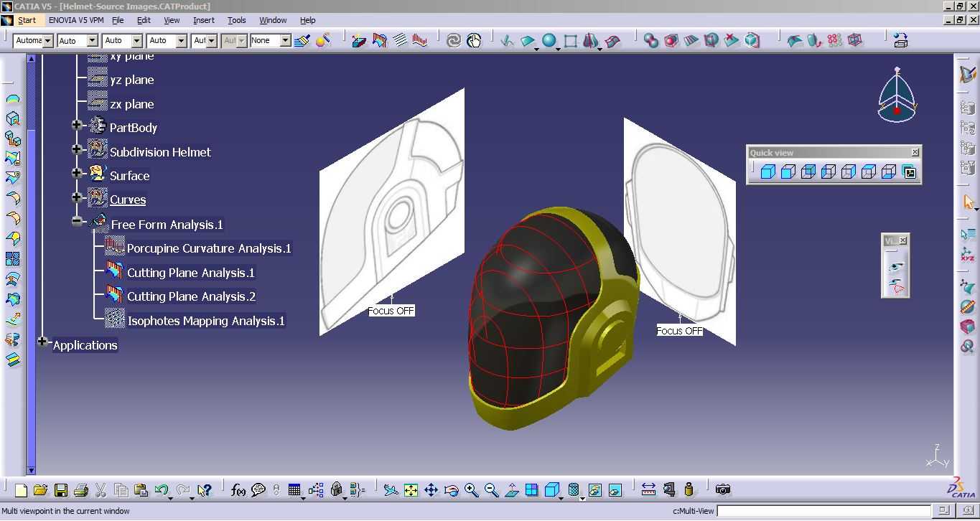Print using the printer icon
The height and width of the screenshot is (521, 980).
(81, 490)
